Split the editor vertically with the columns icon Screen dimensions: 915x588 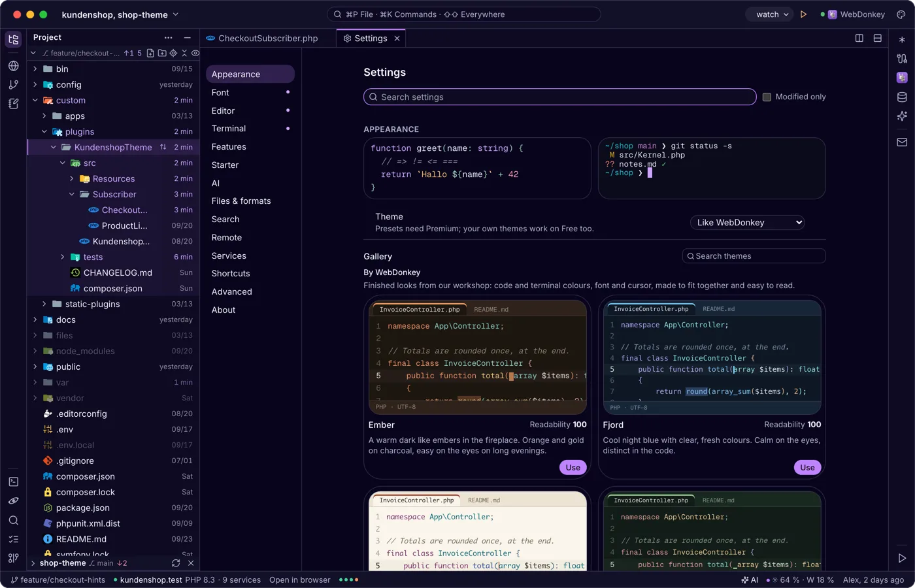coord(859,38)
